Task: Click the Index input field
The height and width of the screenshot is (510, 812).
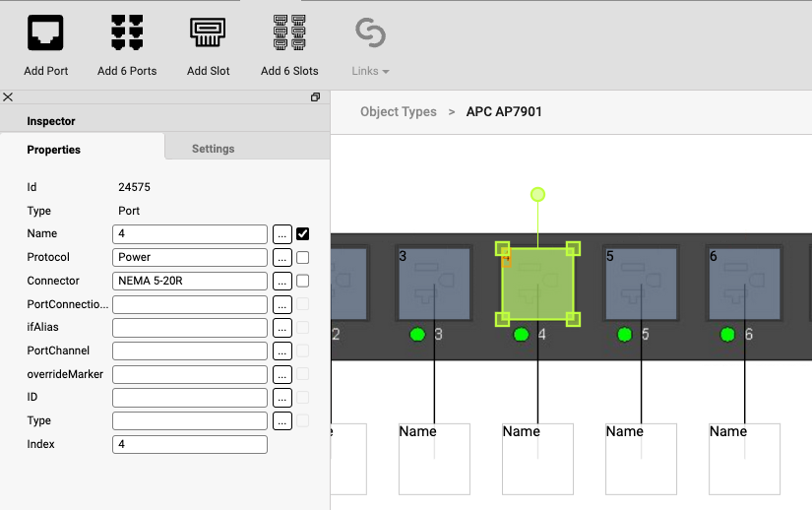Action: coord(190,445)
